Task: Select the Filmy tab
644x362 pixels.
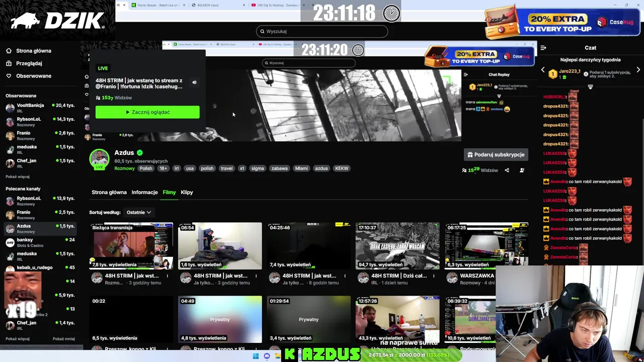Action: click(169, 193)
